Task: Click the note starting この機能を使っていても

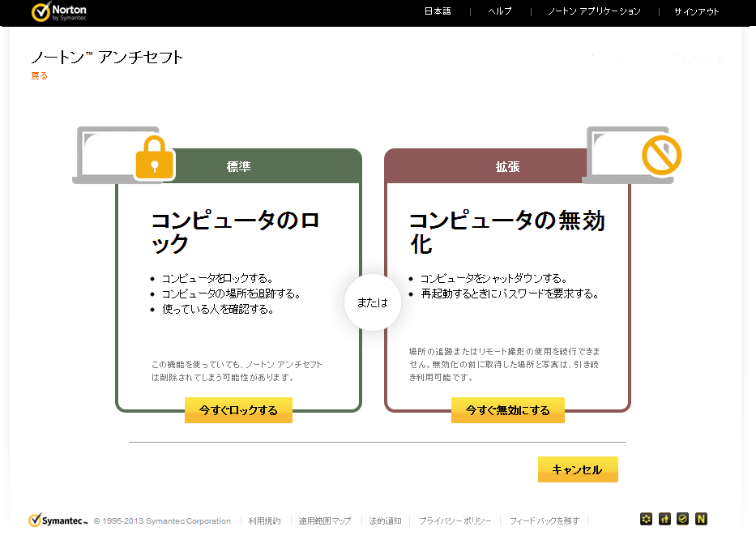Action: click(237, 371)
